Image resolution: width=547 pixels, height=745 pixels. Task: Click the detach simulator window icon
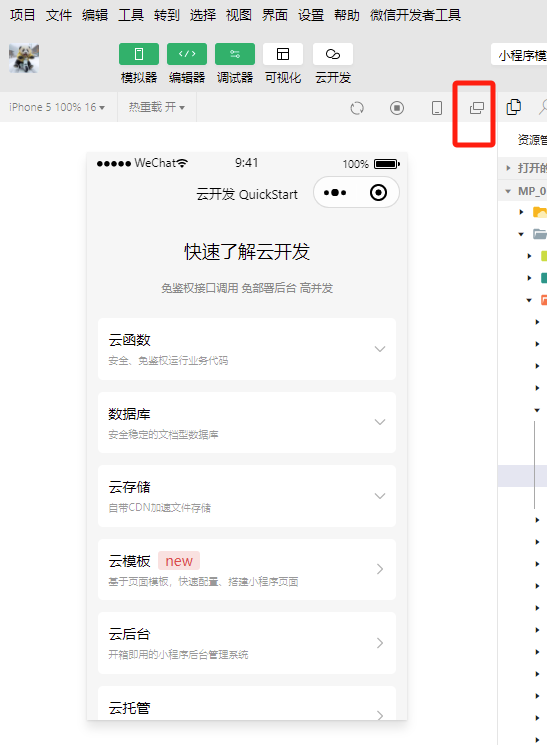click(477, 108)
